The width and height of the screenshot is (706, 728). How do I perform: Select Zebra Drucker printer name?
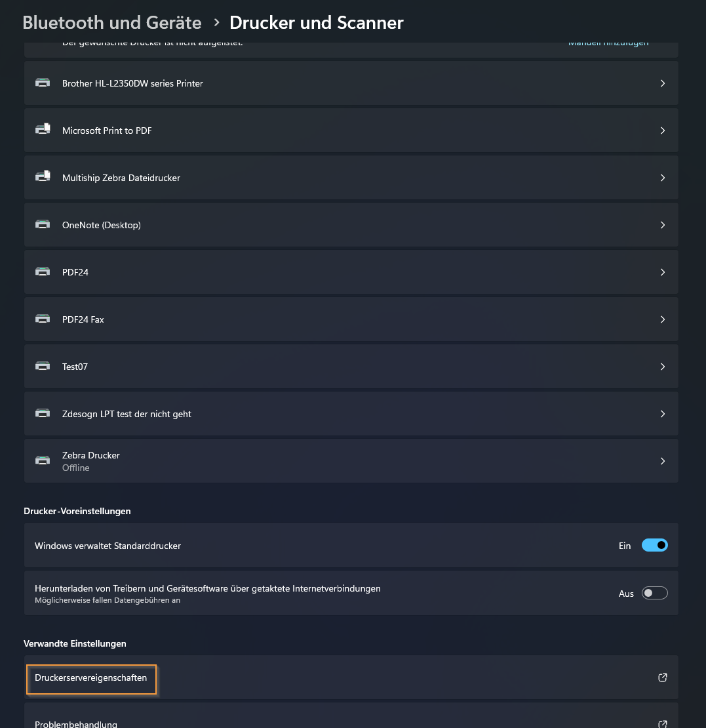(x=90, y=455)
